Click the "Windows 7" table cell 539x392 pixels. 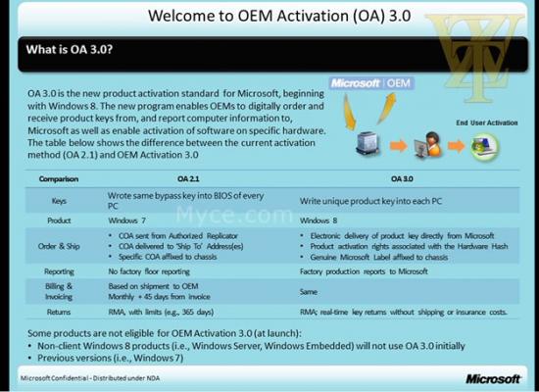click(126, 220)
